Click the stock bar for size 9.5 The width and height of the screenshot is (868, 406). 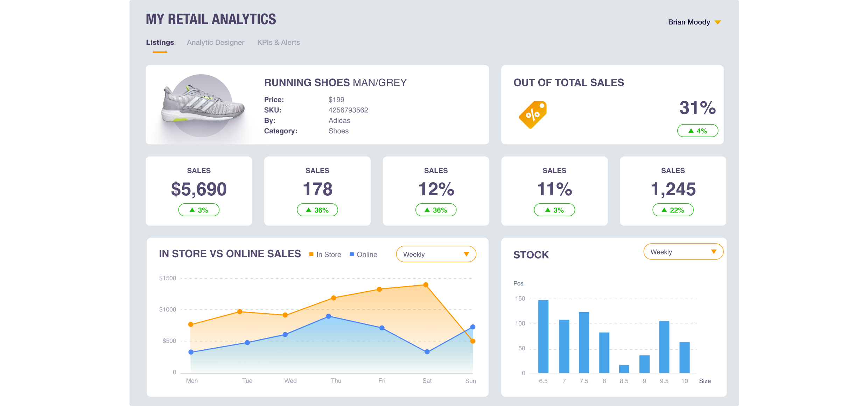(664, 347)
